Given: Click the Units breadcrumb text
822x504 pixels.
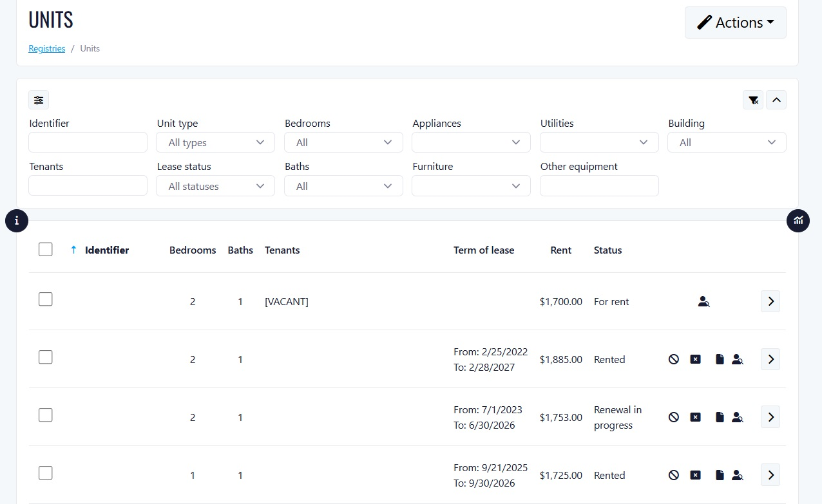Looking at the screenshot, I should point(90,48).
